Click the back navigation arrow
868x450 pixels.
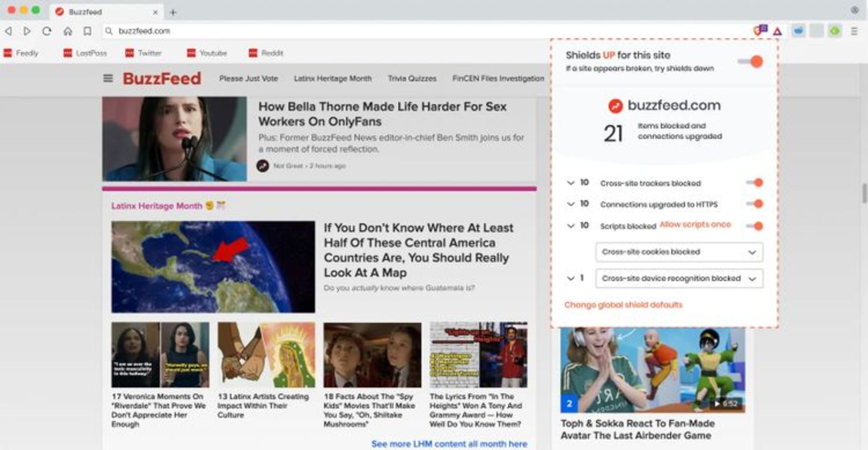[8, 31]
